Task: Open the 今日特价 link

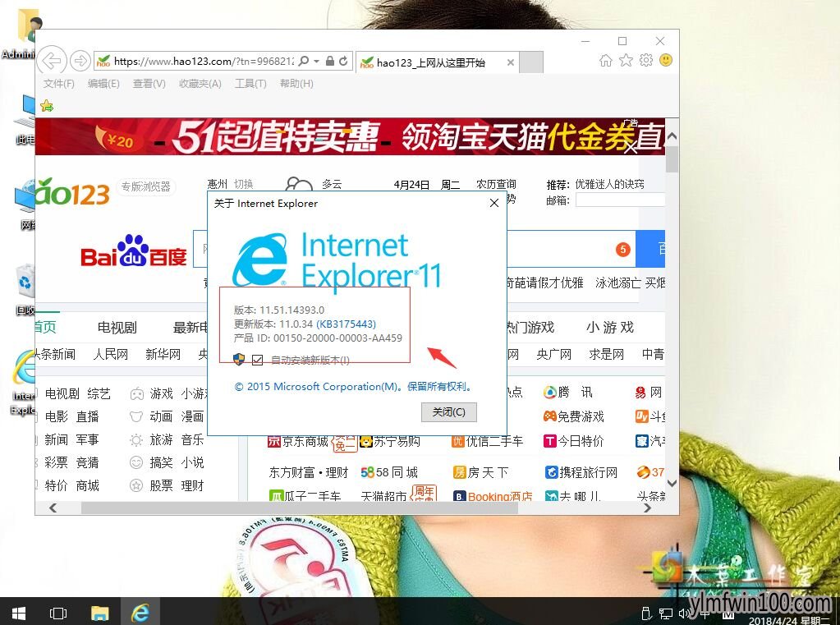Action: 574,441
